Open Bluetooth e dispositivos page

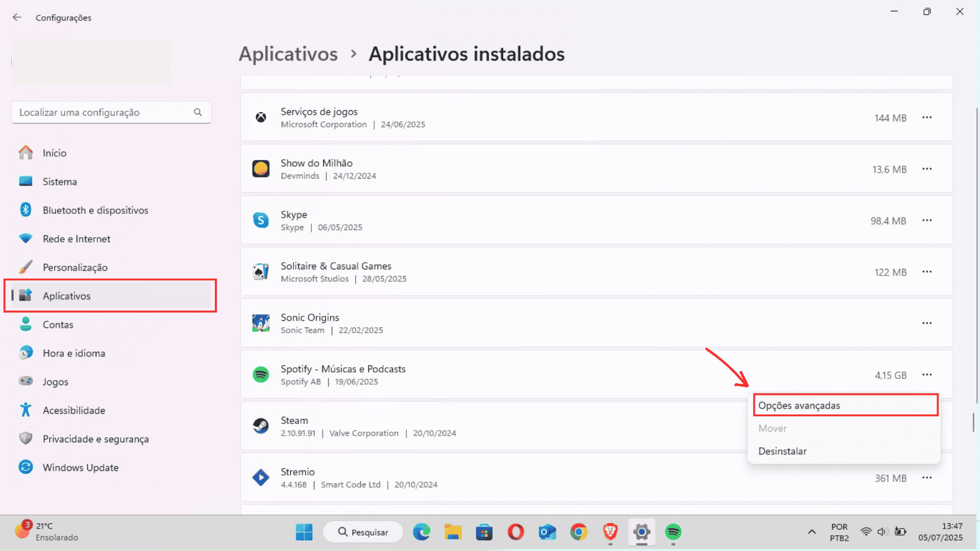tap(111, 210)
